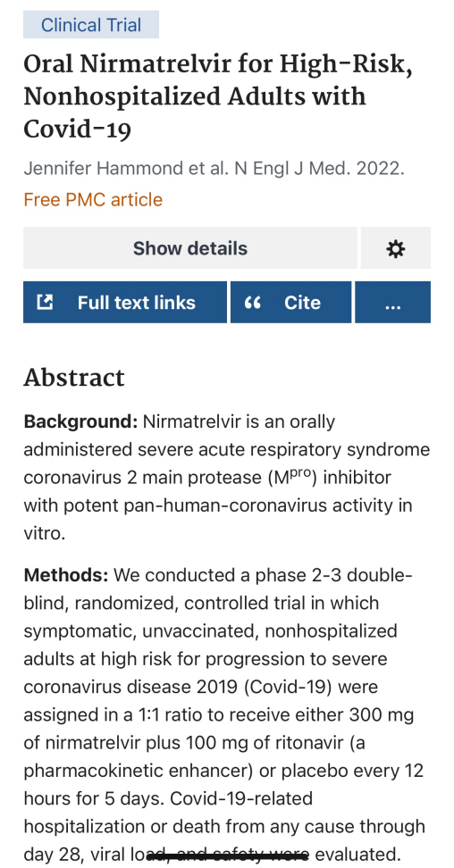Open the Full text links menu
This screenshot has height=868, width=454.
pyautogui.click(x=125, y=302)
